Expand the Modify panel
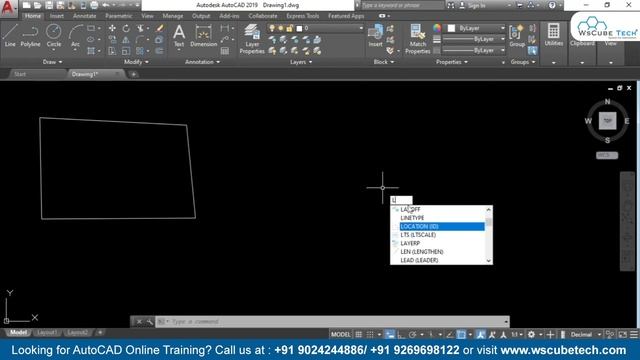Viewport: 640px width, 360px height. pyautogui.click(x=136, y=62)
